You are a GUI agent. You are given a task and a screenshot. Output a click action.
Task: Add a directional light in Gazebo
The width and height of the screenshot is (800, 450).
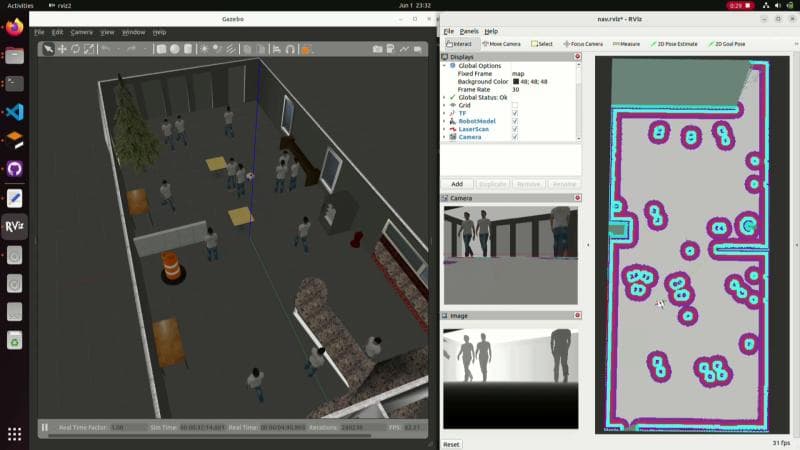(x=231, y=49)
